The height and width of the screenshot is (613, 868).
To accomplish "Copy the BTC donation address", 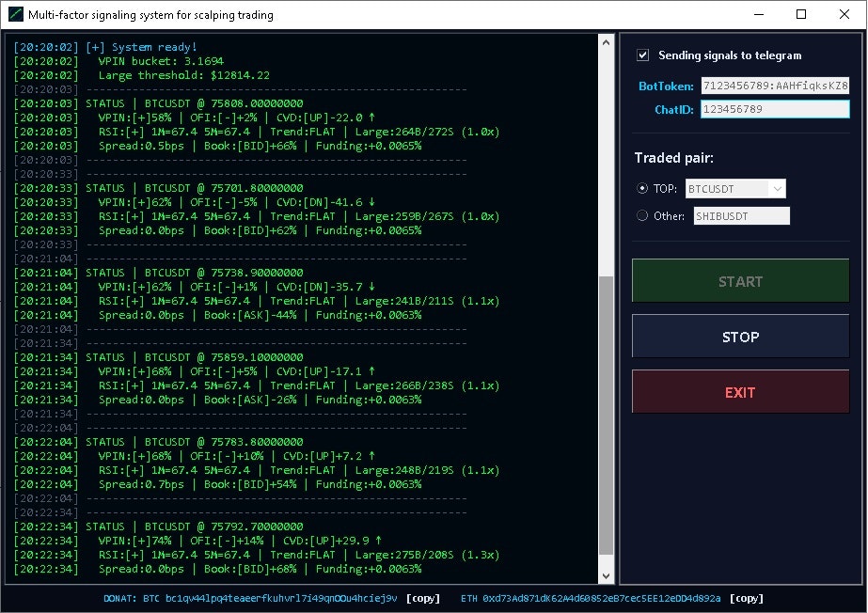I will [423, 598].
